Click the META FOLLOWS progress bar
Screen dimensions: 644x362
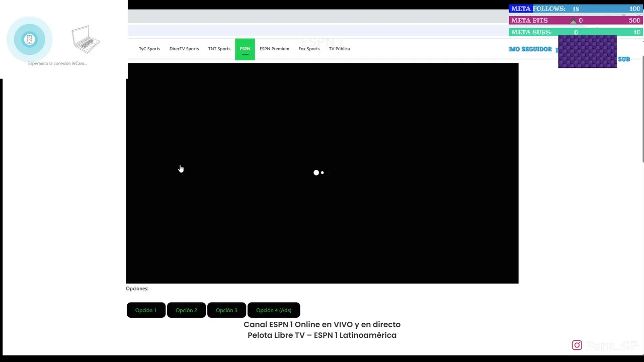click(x=576, y=9)
